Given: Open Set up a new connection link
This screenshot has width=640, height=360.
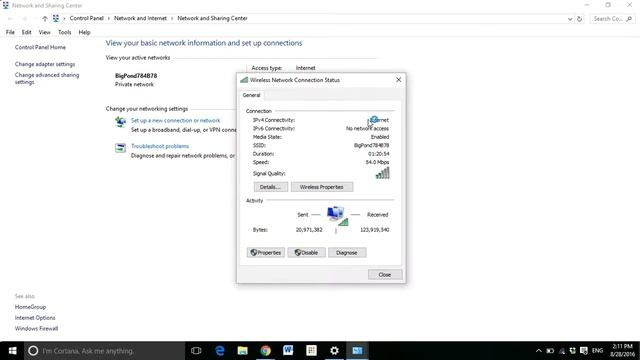Looking at the screenshot, I should click(x=176, y=120).
